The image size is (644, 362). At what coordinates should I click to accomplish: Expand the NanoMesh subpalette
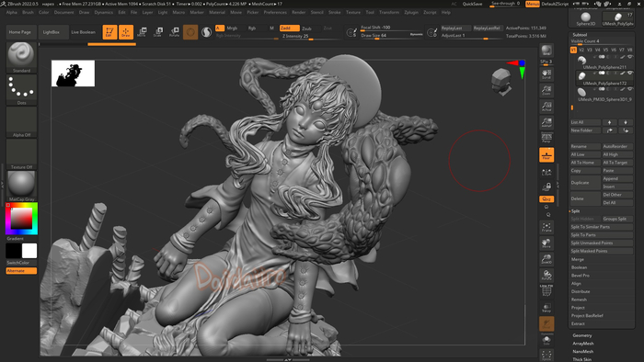coord(582,351)
